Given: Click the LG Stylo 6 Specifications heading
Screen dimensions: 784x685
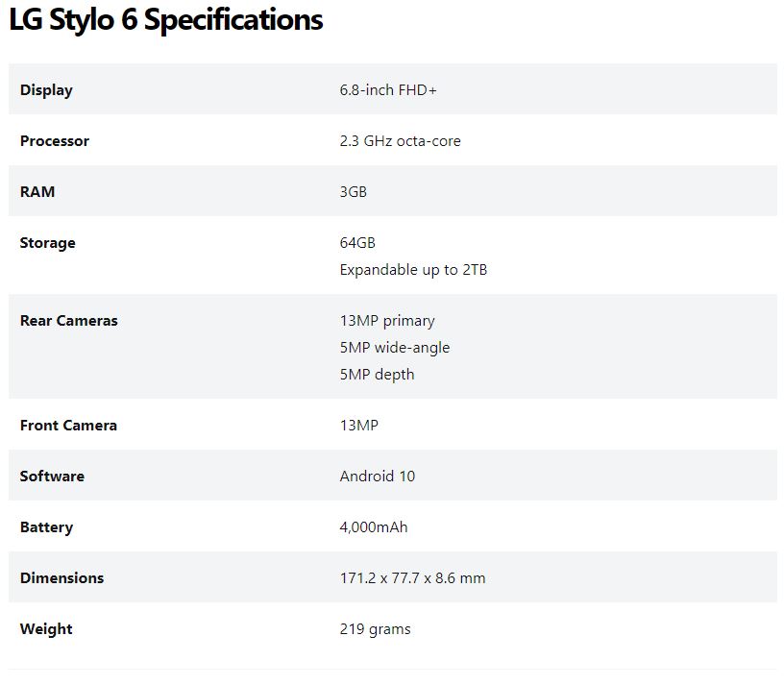Looking at the screenshot, I should [166, 20].
